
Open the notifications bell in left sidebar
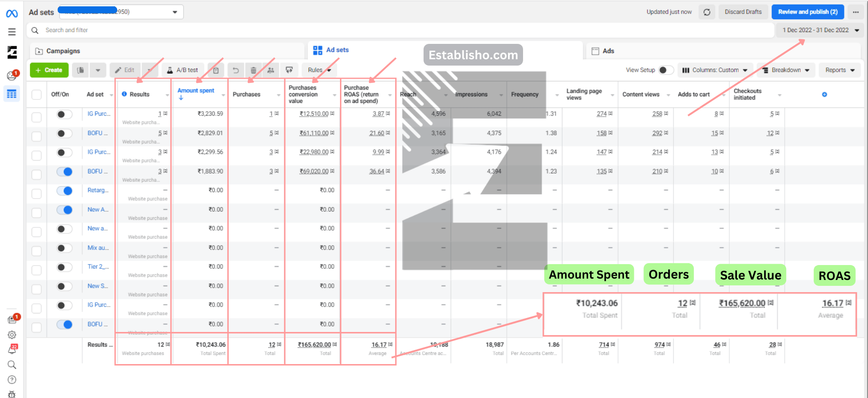coord(12,350)
